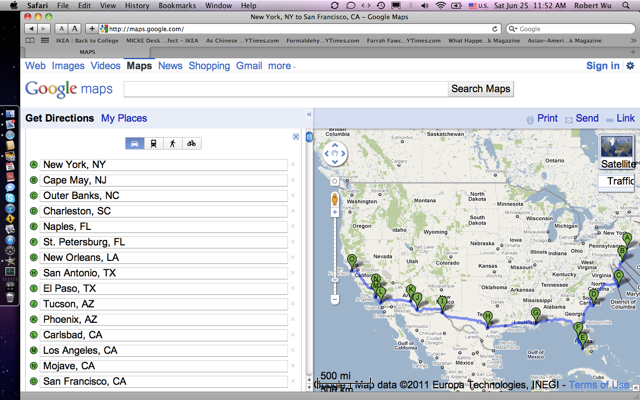This screenshot has height=400, width=640.
Task: Open the bookmarks book icon
Action: click(30, 40)
